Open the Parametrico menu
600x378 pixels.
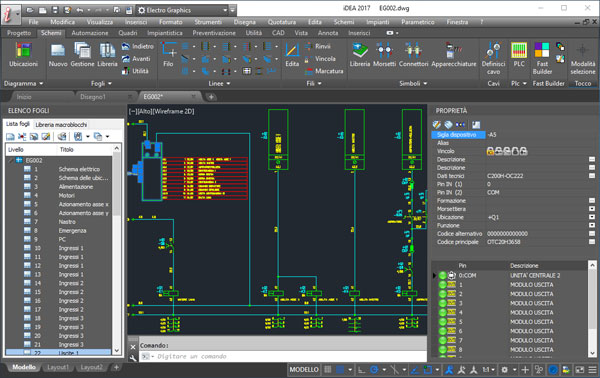click(417, 22)
